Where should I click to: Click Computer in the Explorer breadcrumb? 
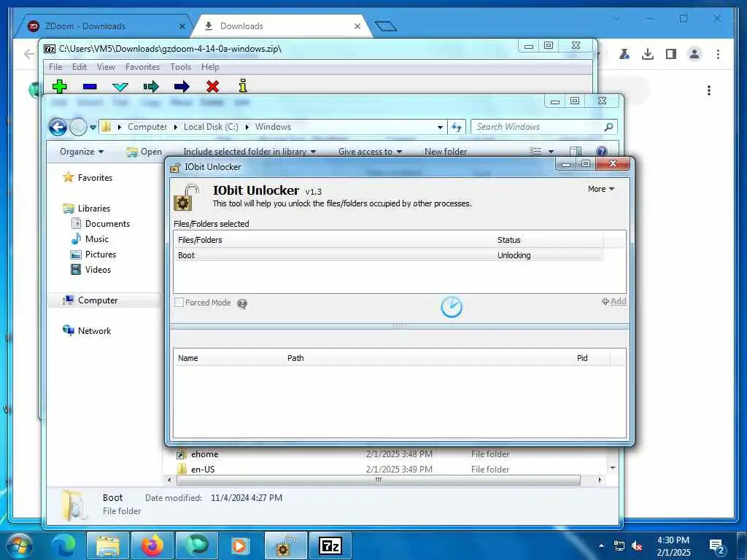tap(147, 127)
